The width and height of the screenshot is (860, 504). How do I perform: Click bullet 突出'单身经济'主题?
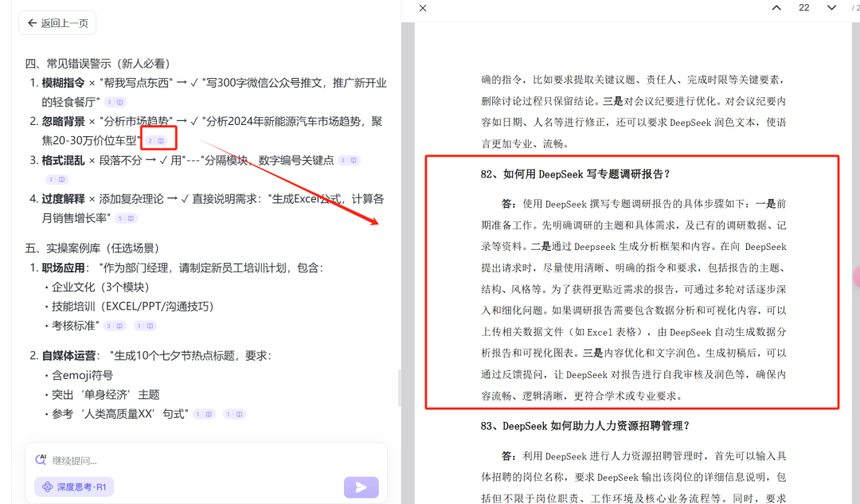coord(106,394)
